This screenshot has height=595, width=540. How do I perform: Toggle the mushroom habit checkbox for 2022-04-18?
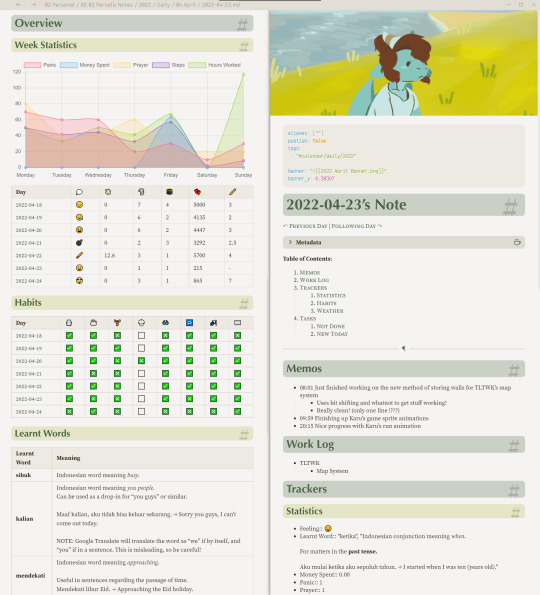(x=141, y=335)
